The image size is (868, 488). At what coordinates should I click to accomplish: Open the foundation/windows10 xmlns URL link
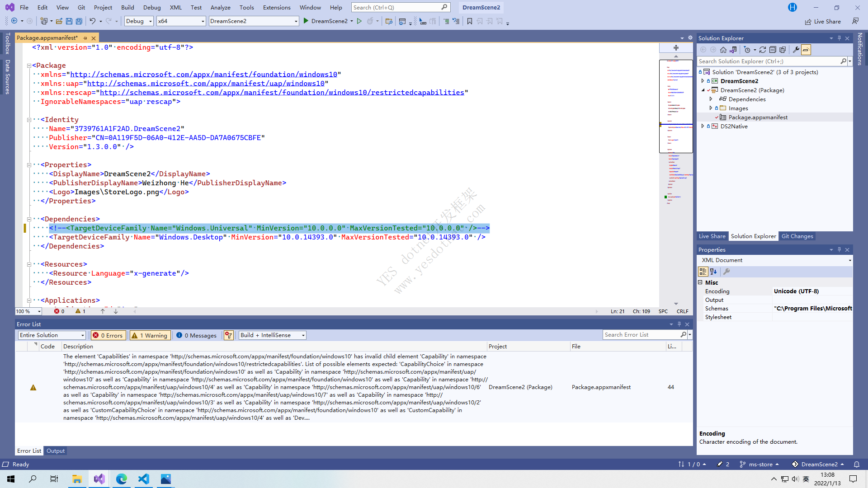click(203, 75)
